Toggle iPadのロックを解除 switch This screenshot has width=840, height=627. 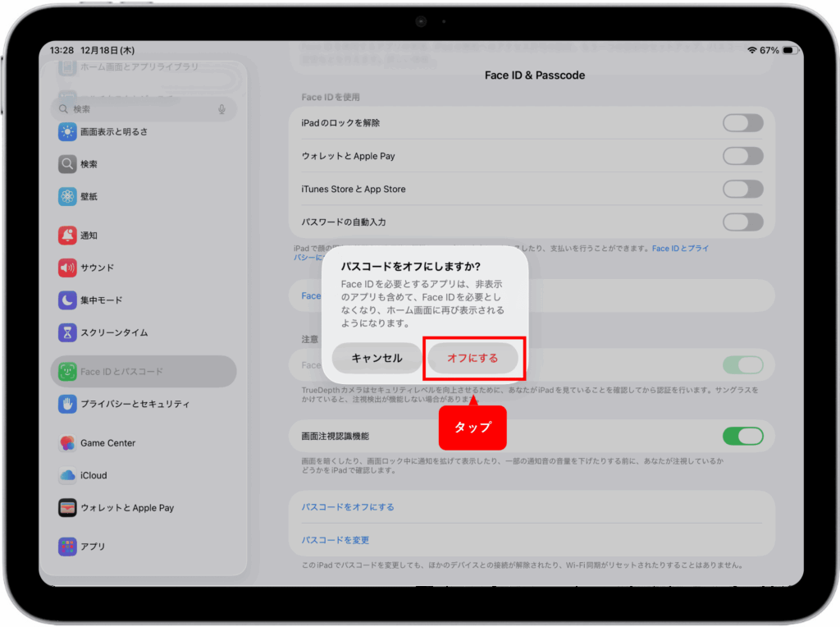pos(742,123)
